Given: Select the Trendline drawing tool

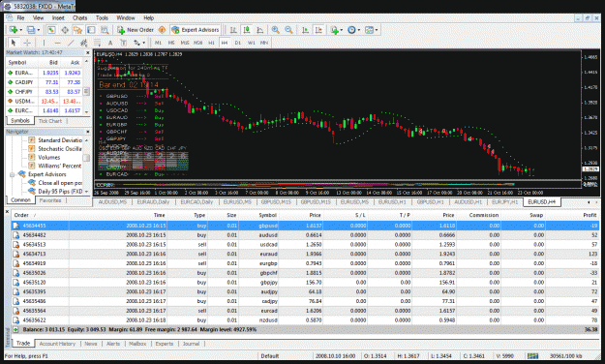Looking at the screenshot, I should click(x=71, y=43).
